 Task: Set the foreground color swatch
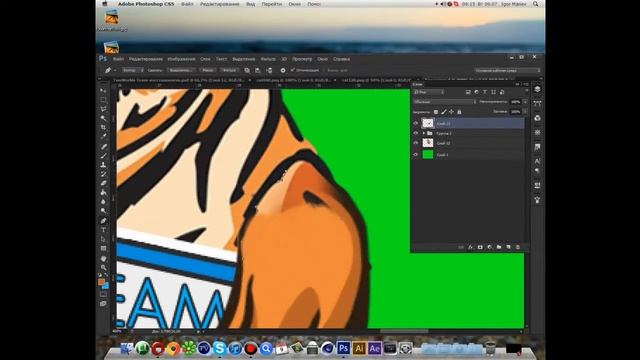101,281
